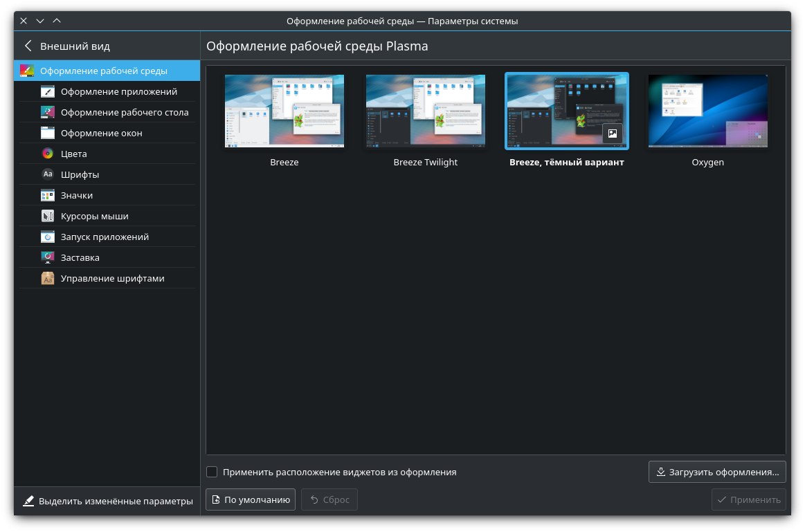
Task: Click the Оформление рабочего стола icon
Action: (48, 112)
